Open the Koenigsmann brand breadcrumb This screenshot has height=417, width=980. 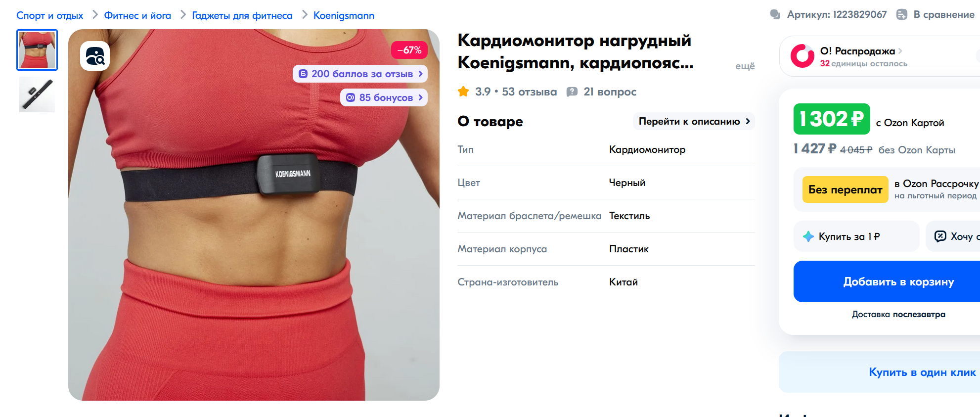coord(344,15)
